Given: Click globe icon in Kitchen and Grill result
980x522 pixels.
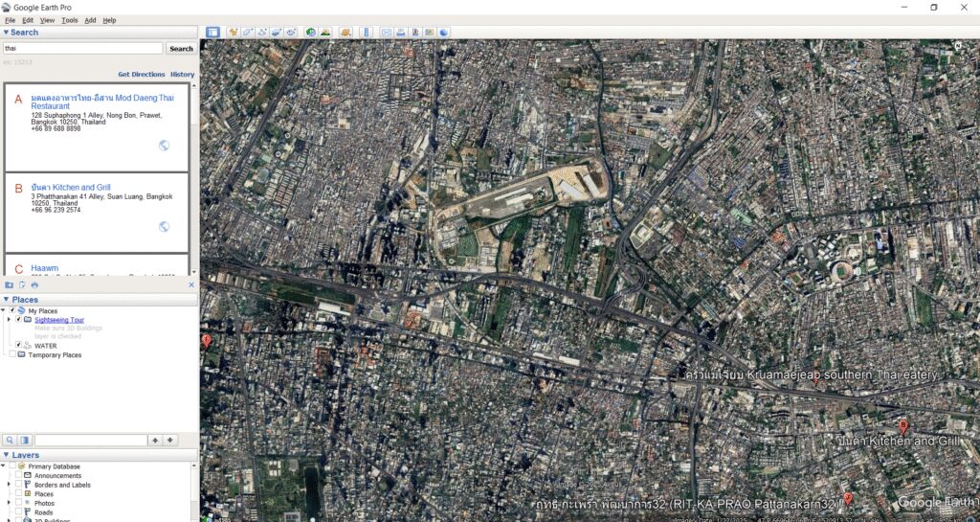Looking at the screenshot, I should [x=164, y=226].
